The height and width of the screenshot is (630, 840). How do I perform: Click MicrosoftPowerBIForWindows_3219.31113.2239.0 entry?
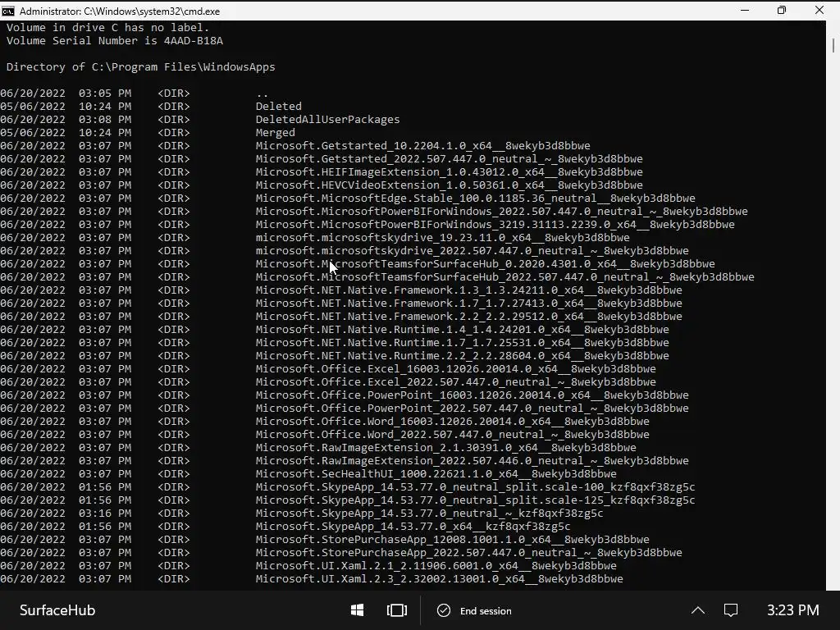(x=495, y=225)
